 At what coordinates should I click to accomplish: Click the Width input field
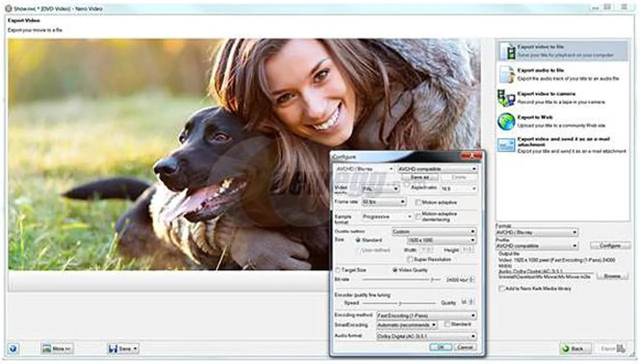point(426,249)
